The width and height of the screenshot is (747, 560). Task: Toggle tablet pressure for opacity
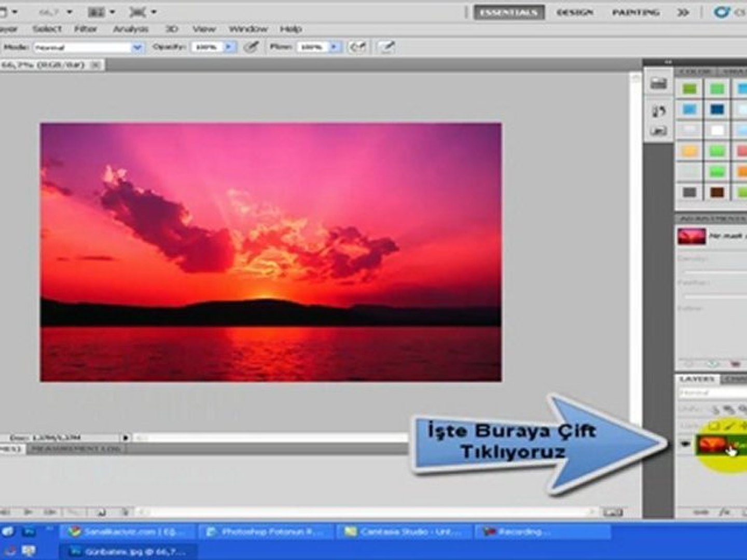coord(251,47)
